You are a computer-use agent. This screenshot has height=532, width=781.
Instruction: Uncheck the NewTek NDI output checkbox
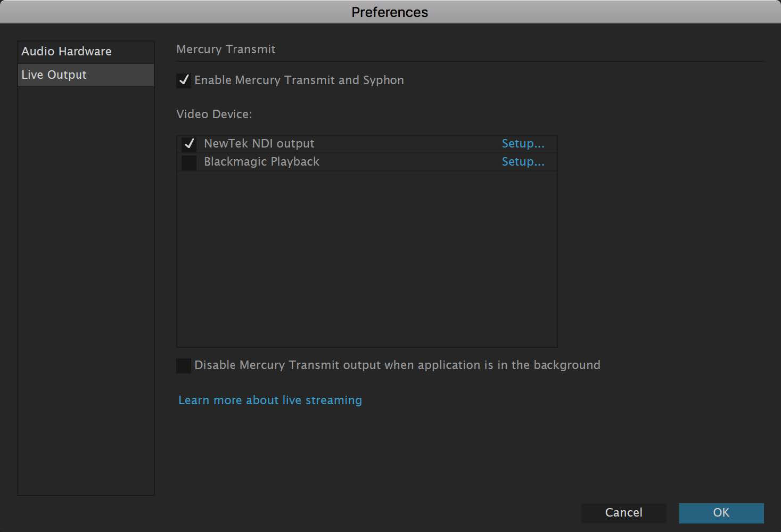pyautogui.click(x=189, y=144)
